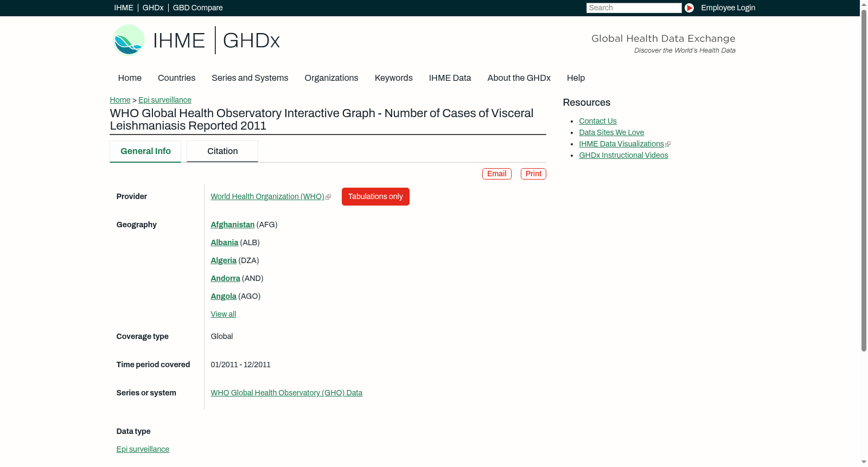868x467 pixels.
Task: Click Epi surveillance under Data type
Action: tap(143, 449)
